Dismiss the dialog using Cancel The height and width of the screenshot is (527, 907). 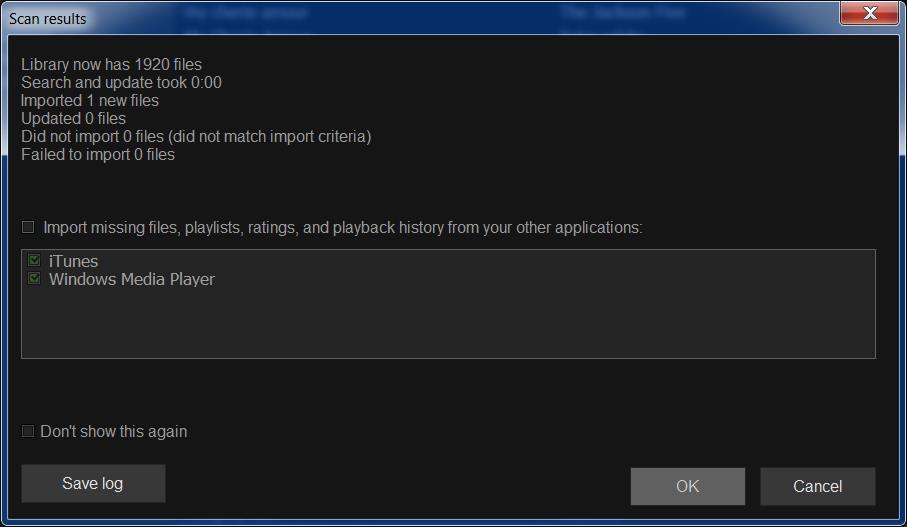(x=817, y=487)
